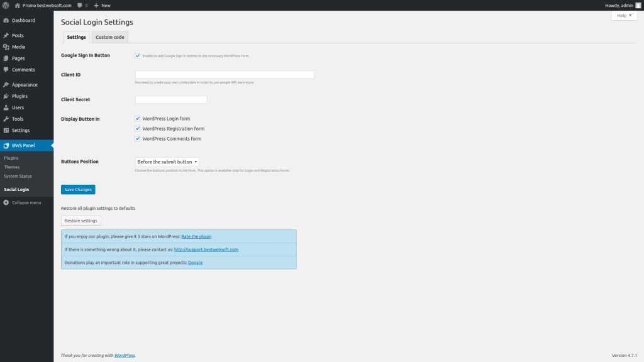Open the WordPress logo menu

pyautogui.click(x=6, y=5)
